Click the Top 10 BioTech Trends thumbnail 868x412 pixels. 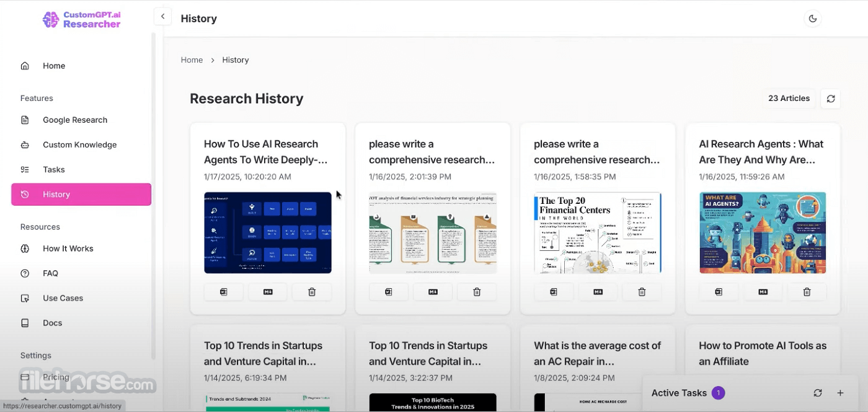pyautogui.click(x=433, y=403)
